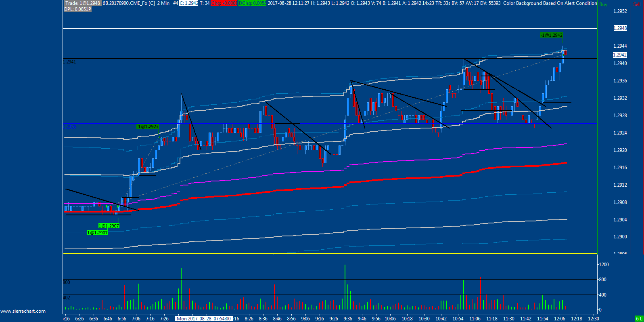Click the upper '1@1.2907' buy fill marker

pos(109,226)
